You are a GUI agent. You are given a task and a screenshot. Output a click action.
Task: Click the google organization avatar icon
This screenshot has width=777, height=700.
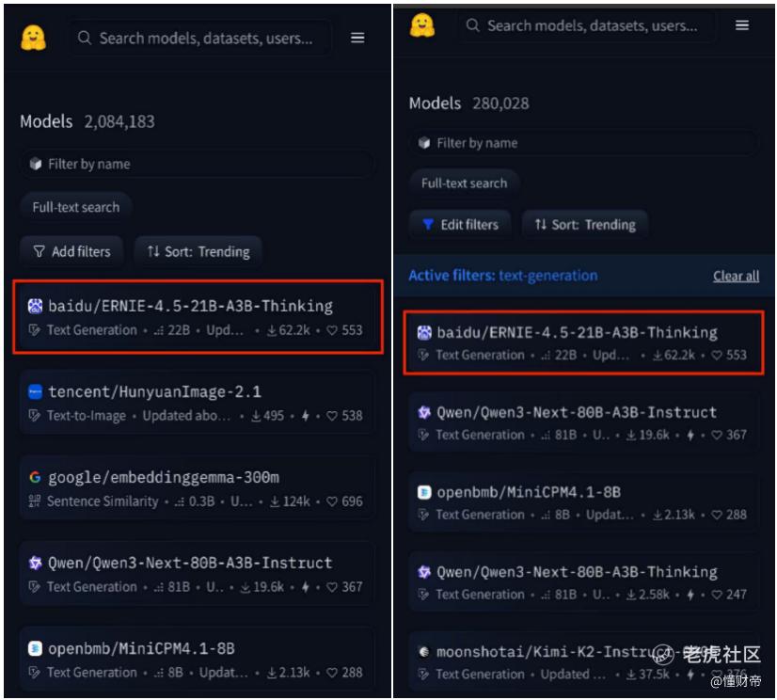35,477
